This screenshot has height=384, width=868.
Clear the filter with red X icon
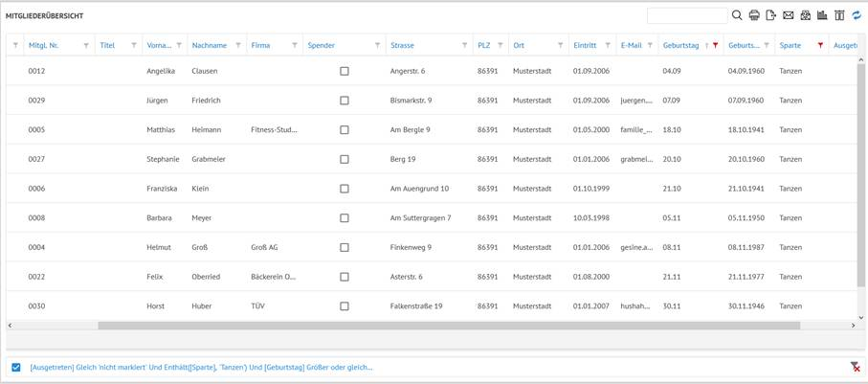point(855,367)
